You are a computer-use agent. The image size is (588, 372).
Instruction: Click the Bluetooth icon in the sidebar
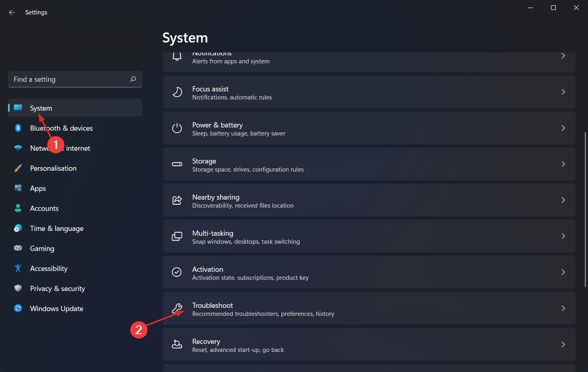coord(18,128)
